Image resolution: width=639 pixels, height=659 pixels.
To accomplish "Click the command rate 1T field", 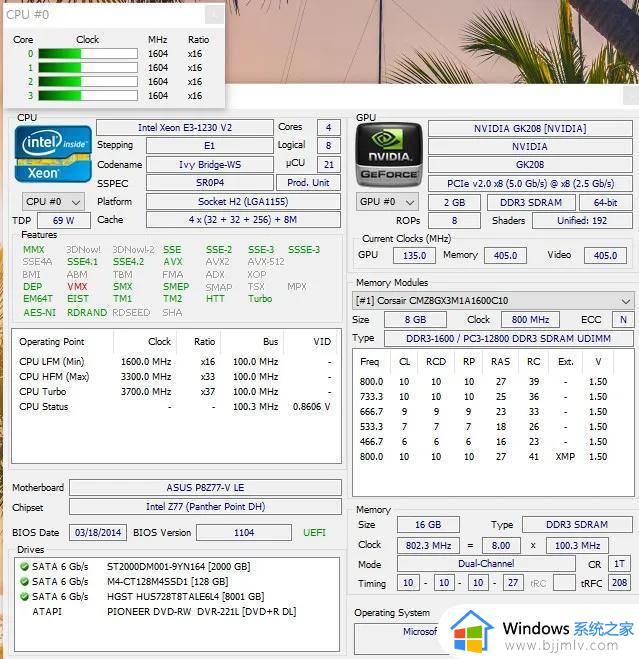I will click(x=619, y=564).
